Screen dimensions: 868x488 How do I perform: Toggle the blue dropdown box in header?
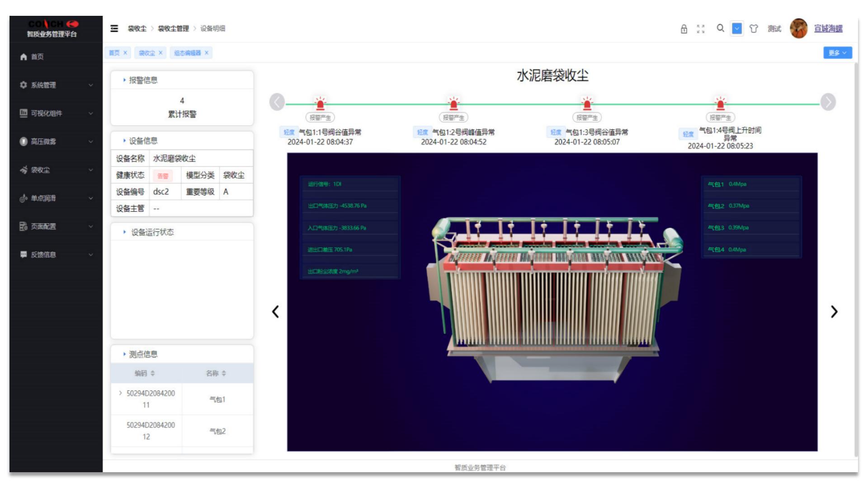click(737, 28)
